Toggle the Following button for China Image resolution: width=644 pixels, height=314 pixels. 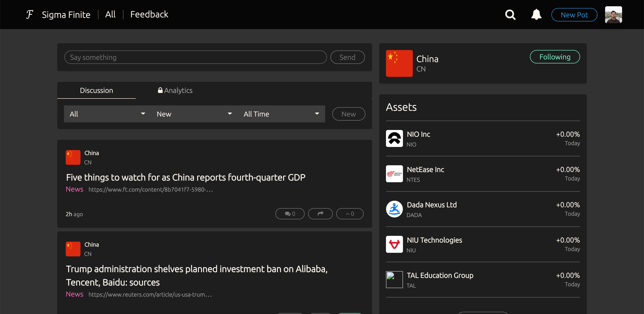(555, 57)
